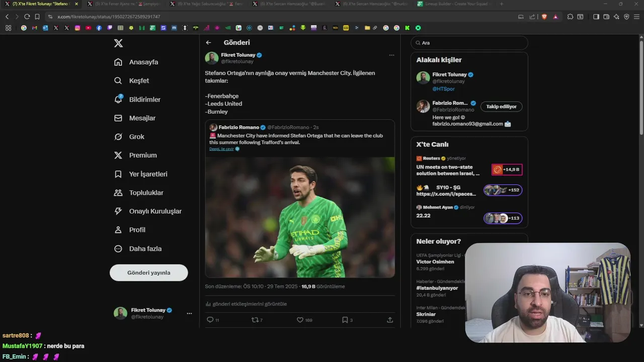
Task: Click the back arrow next to Gönderi
Action: tap(208, 43)
